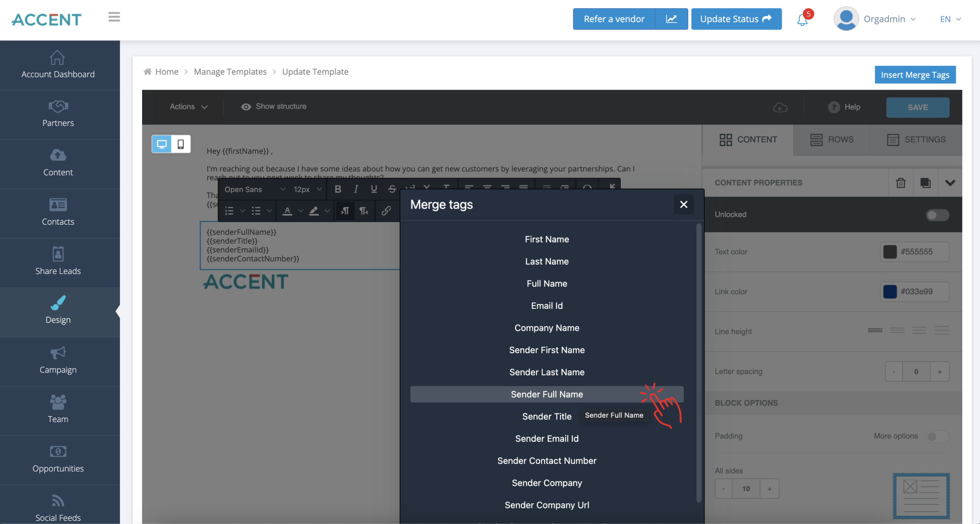
Task: Open the Link color #033e99 swatch
Action: coord(890,292)
